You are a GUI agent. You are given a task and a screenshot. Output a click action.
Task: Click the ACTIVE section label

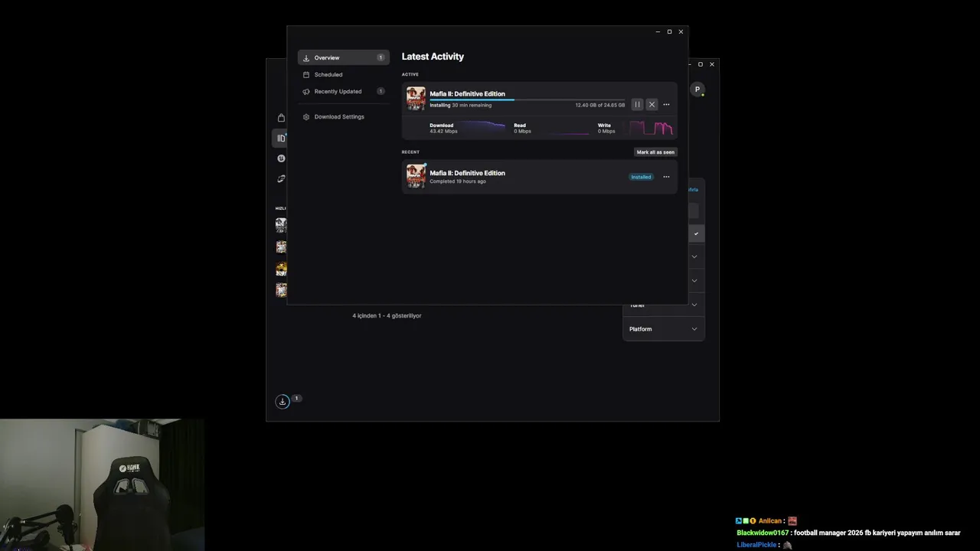coord(410,74)
